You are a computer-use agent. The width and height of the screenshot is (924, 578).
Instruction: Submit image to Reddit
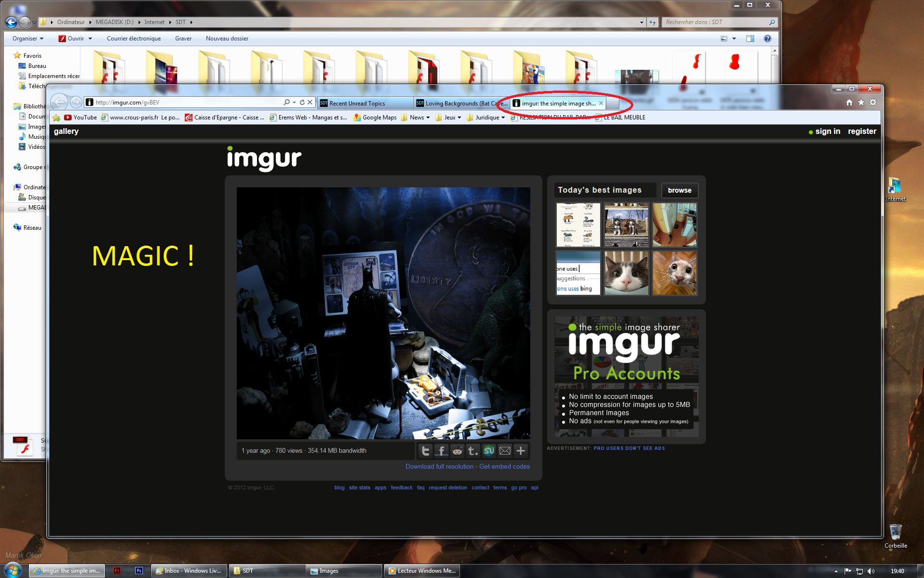tap(457, 451)
